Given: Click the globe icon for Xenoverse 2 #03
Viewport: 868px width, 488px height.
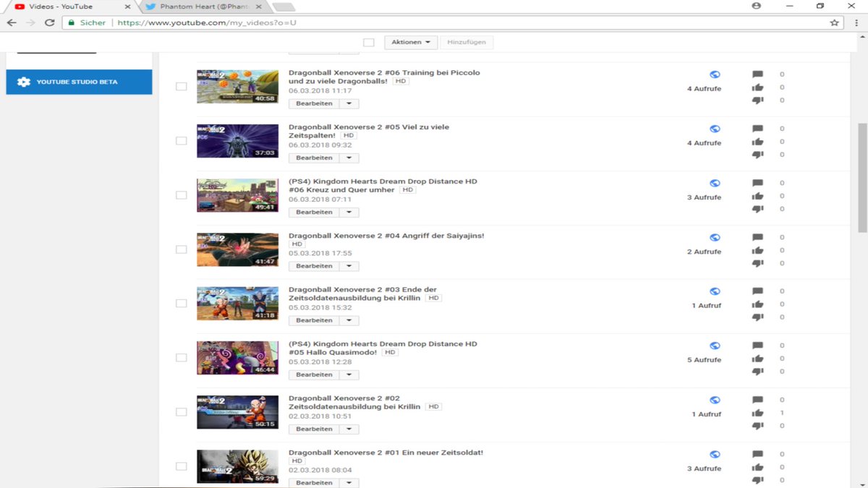Looking at the screenshot, I should click(715, 291).
